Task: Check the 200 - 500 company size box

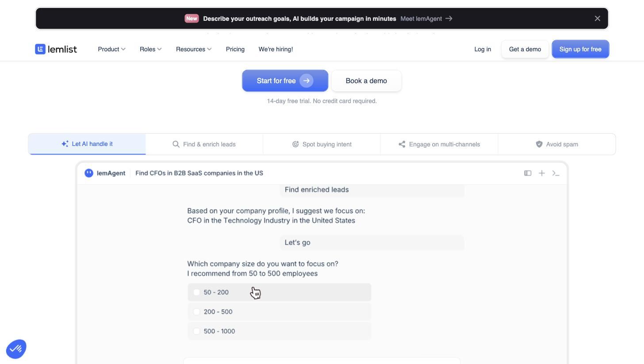Action: tap(197, 312)
